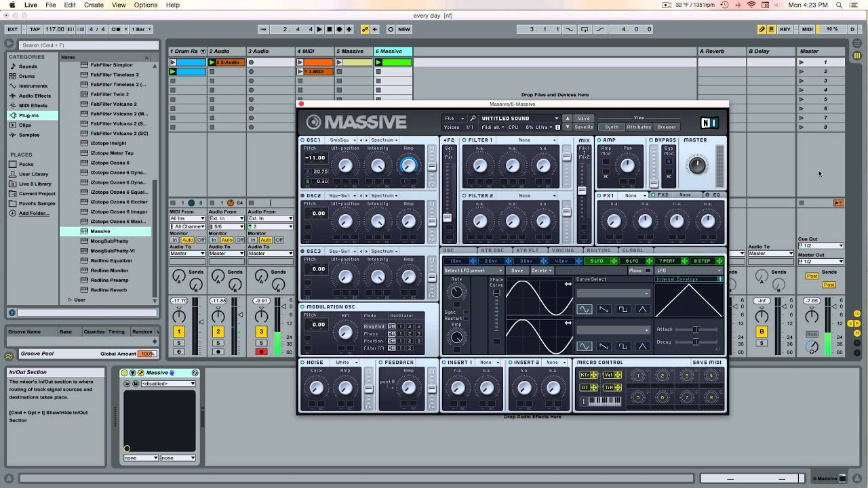Stop playback with the transport stop button
Viewport: 868px width, 488px height.
pos(330,29)
